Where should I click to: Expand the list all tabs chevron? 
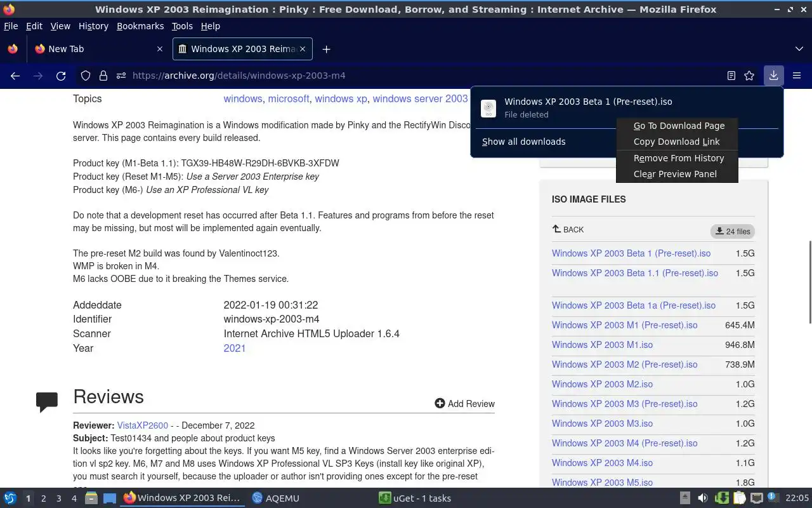tap(799, 49)
